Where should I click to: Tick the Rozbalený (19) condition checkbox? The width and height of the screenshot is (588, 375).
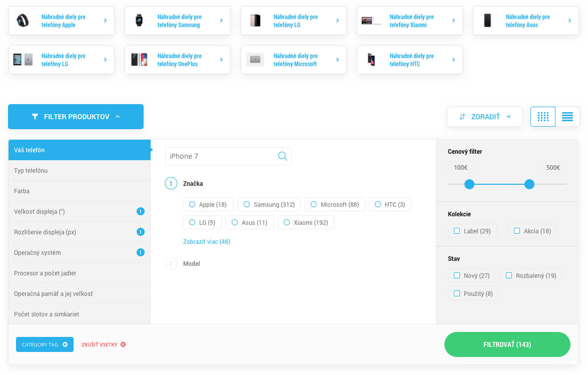tap(509, 275)
